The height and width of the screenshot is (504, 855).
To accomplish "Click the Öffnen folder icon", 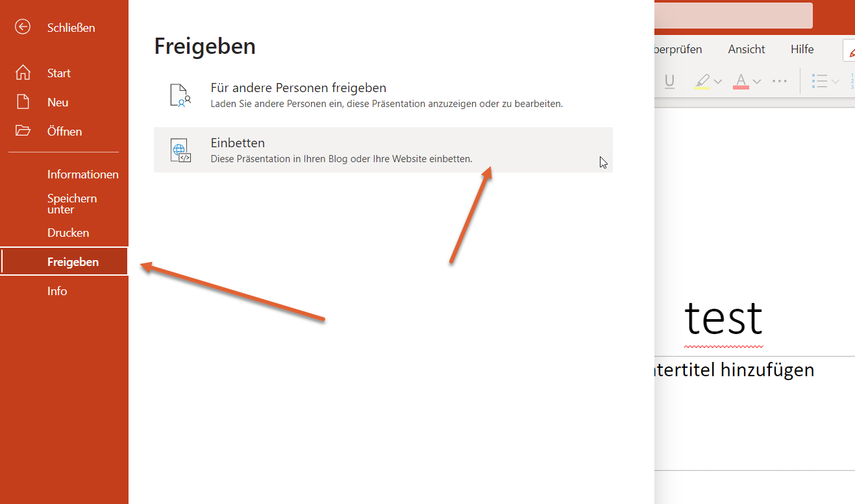I will pyautogui.click(x=23, y=131).
